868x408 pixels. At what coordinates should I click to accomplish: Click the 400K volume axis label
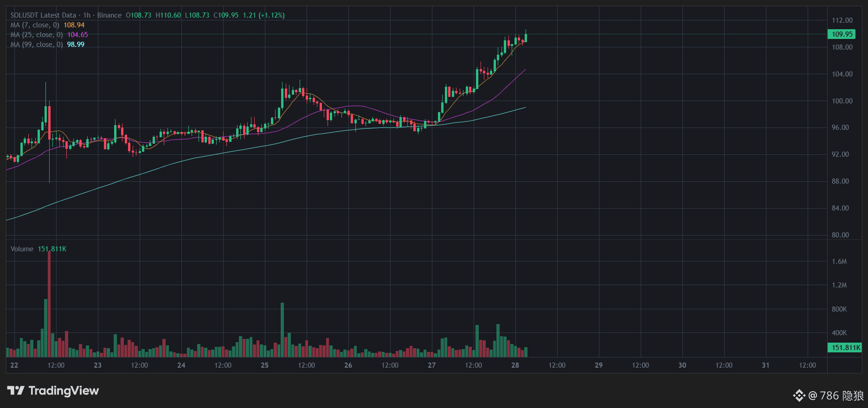pyautogui.click(x=839, y=333)
